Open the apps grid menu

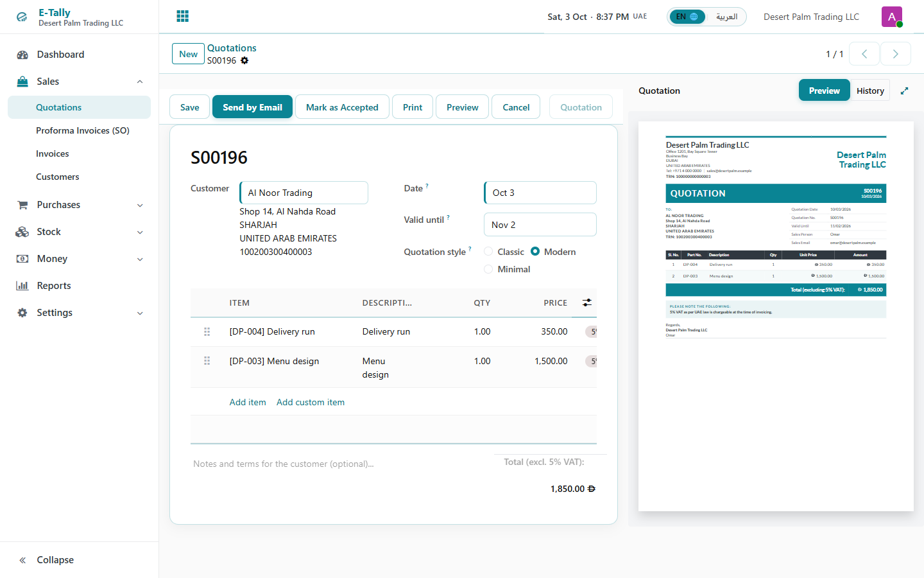point(183,16)
